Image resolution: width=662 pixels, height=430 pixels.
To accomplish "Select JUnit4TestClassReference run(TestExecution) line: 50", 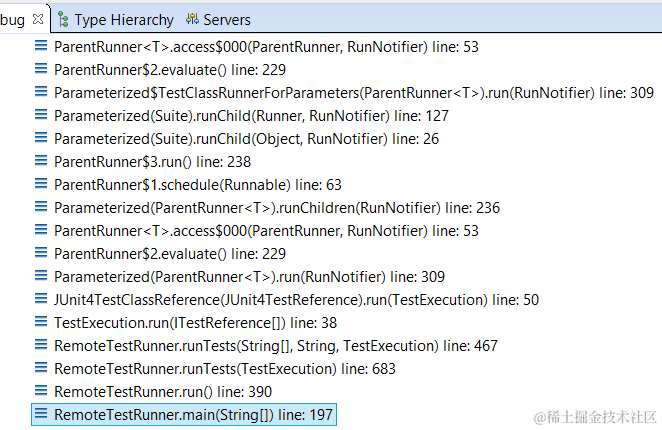I will [296, 300].
